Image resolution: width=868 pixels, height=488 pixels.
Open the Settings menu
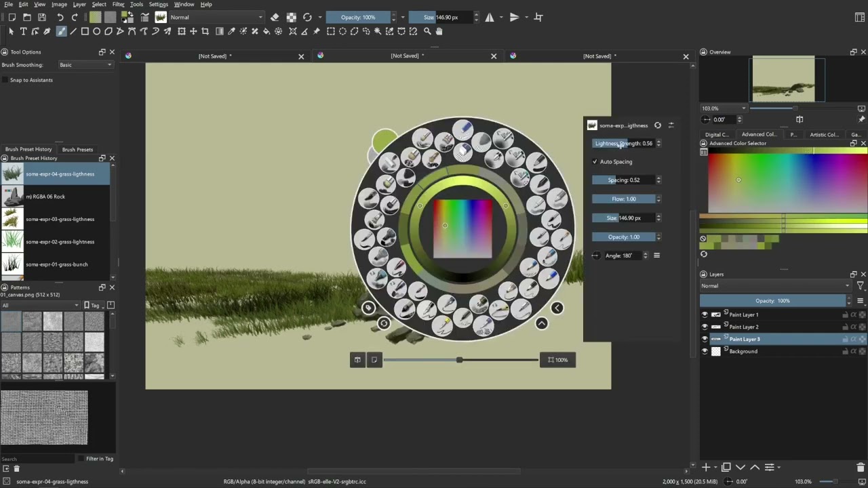(x=158, y=4)
